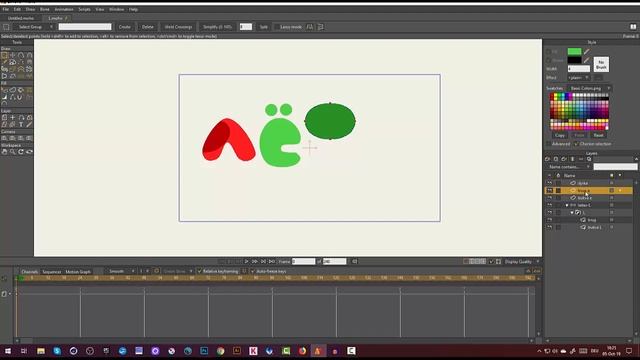
Task: Select the Select Points tool
Action: pyautogui.click(x=4, y=55)
